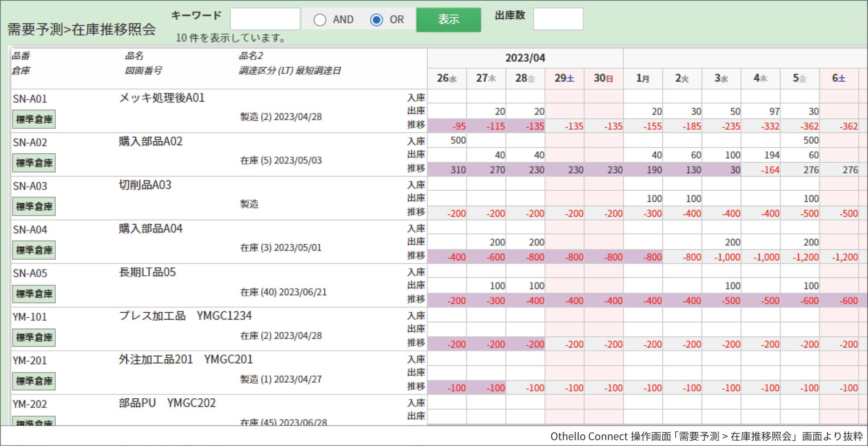
Task: Select the 29土 Saturday column header
Action: [x=564, y=78]
